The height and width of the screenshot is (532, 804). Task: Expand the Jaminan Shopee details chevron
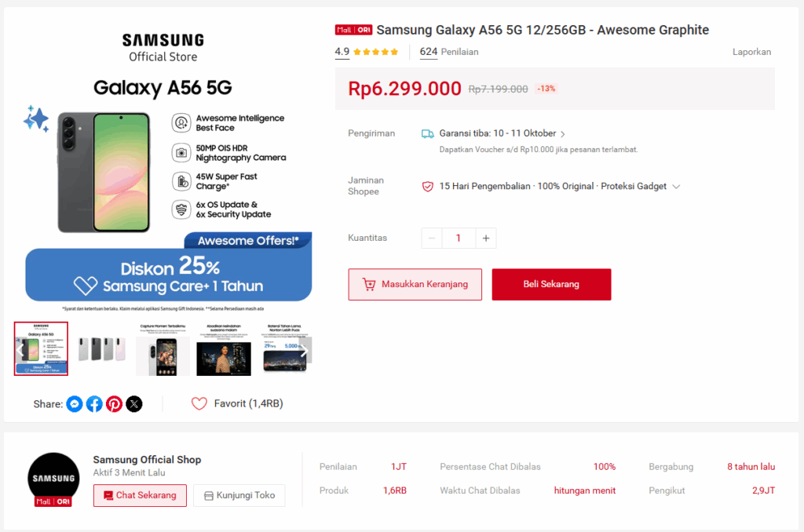(x=676, y=187)
